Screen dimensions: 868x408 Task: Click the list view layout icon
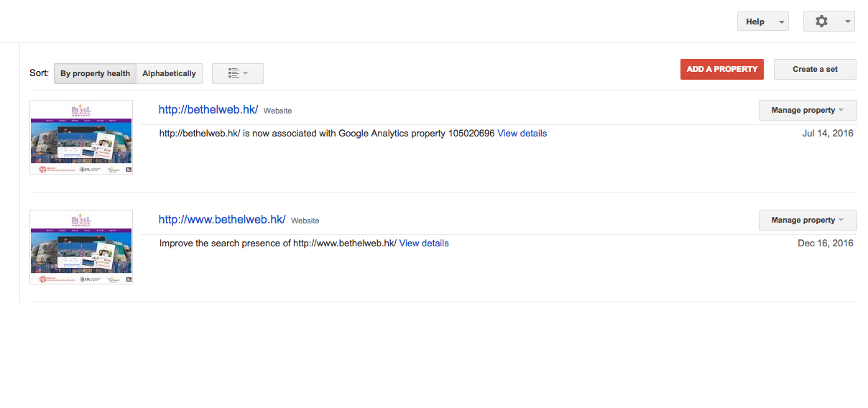pos(234,73)
